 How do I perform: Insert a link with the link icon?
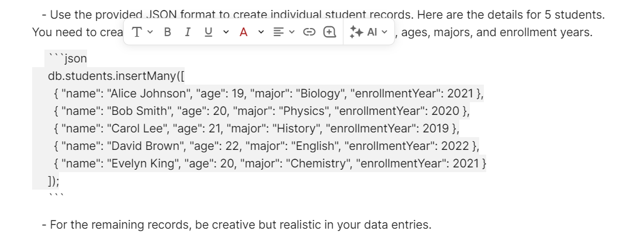tap(310, 32)
